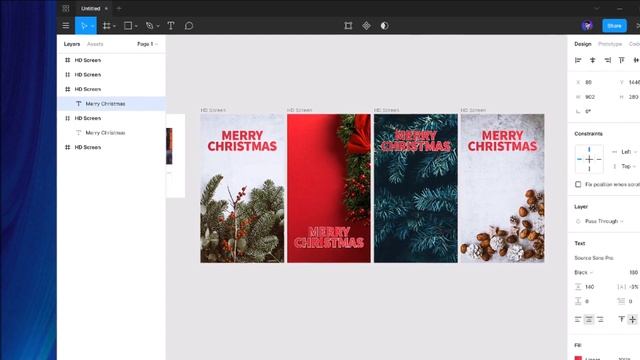The height and width of the screenshot is (360, 640).
Task: Switch to the Layers tab
Action: pyautogui.click(x=72, y=44)
